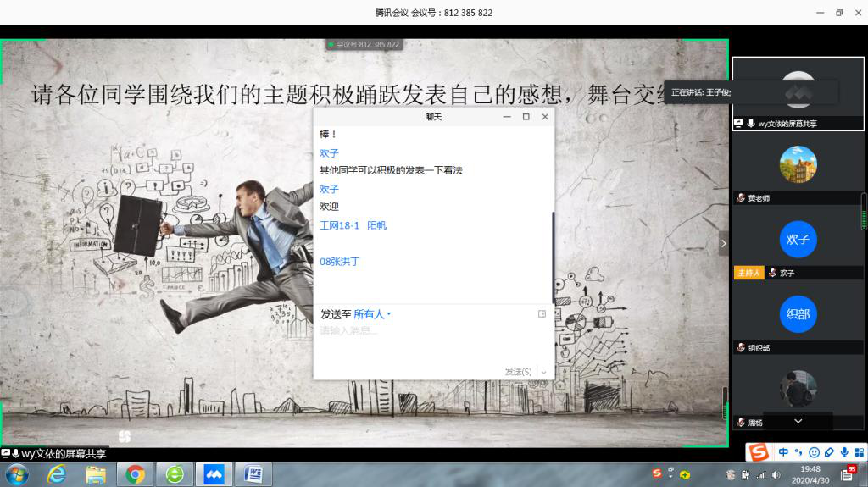
Task: Open Google Chrome from the taskbar
Action: coord(136,474)
